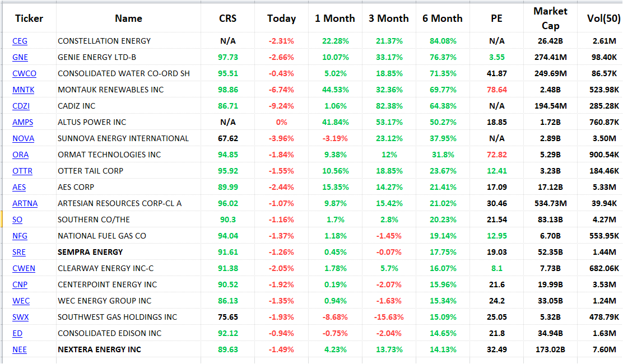
Task: Click the PE column header
Action: click(496, 18)
